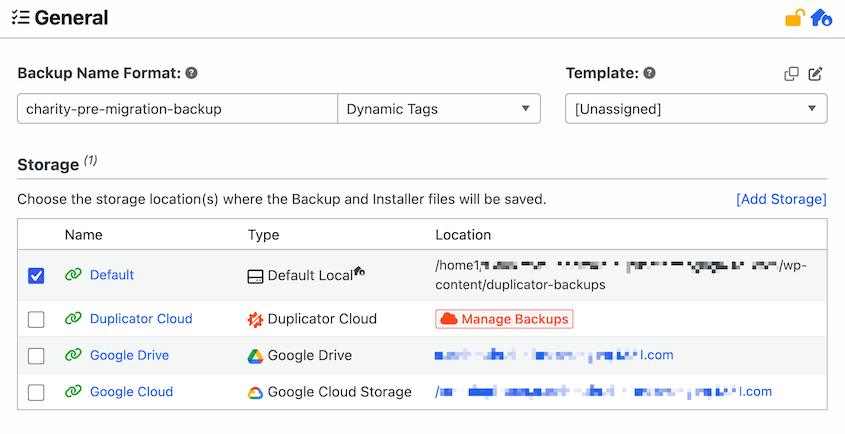Viewport: 845px width, 434px height.
Task: Click the Google Cloud Storage logo icon
Action: (x=255, y=392)
